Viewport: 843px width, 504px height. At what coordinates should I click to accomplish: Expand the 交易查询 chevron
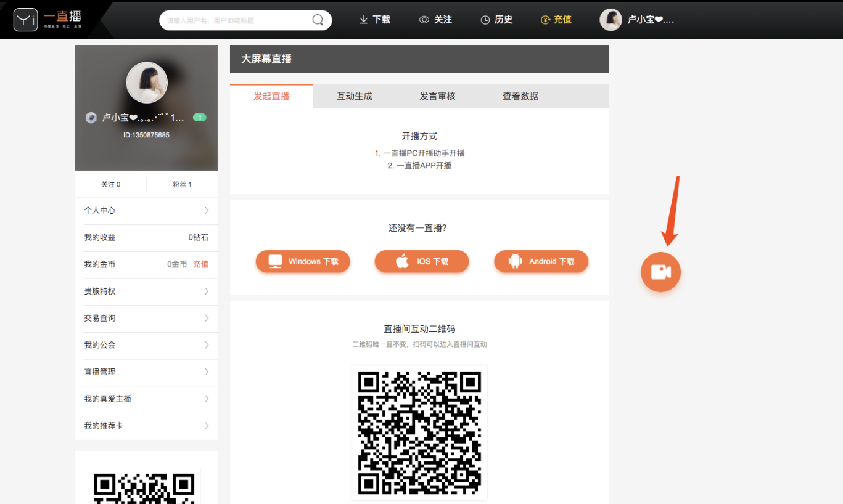click(x=207, y=318)
